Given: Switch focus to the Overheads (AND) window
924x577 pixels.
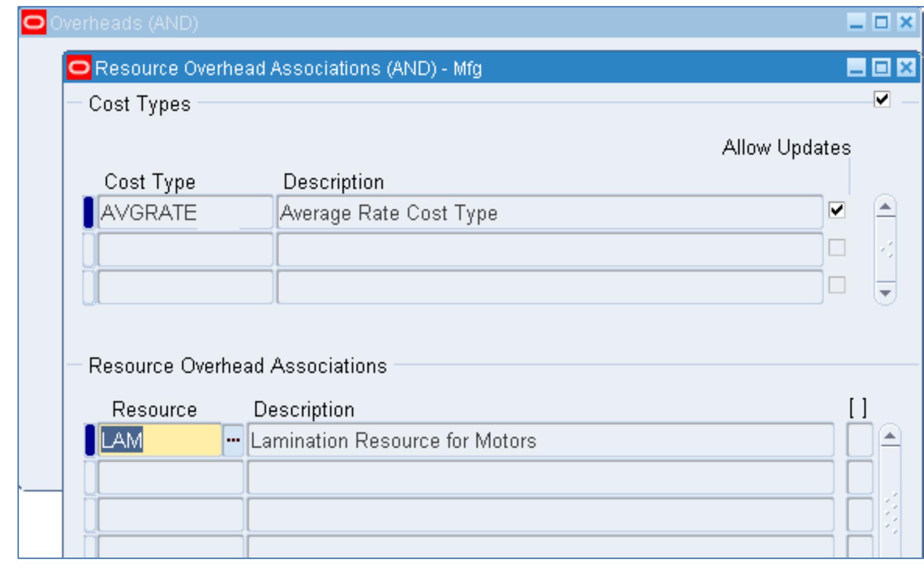Looking at the screenshot, I should pos(299,20).
